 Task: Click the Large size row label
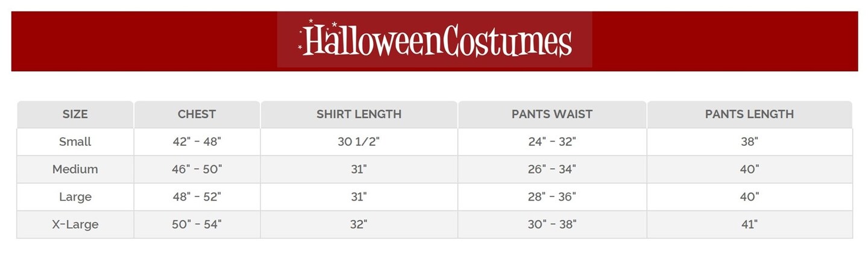75,197
